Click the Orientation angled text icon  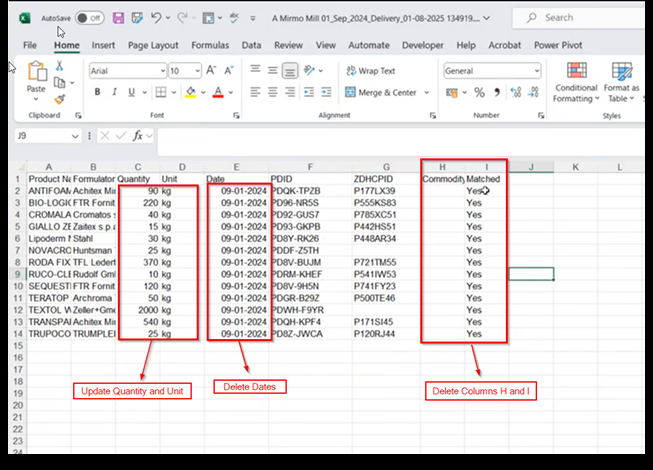[309, 70]
